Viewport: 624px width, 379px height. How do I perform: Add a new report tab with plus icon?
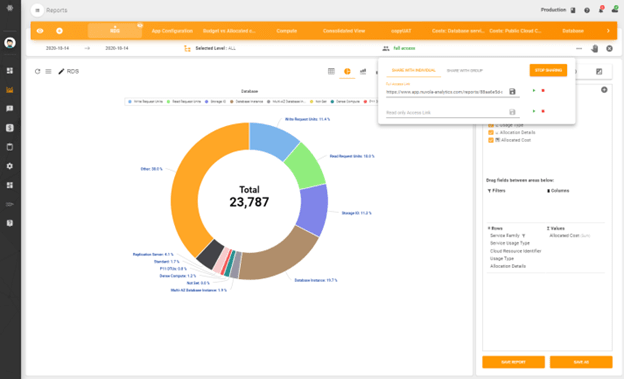point(59,31)
